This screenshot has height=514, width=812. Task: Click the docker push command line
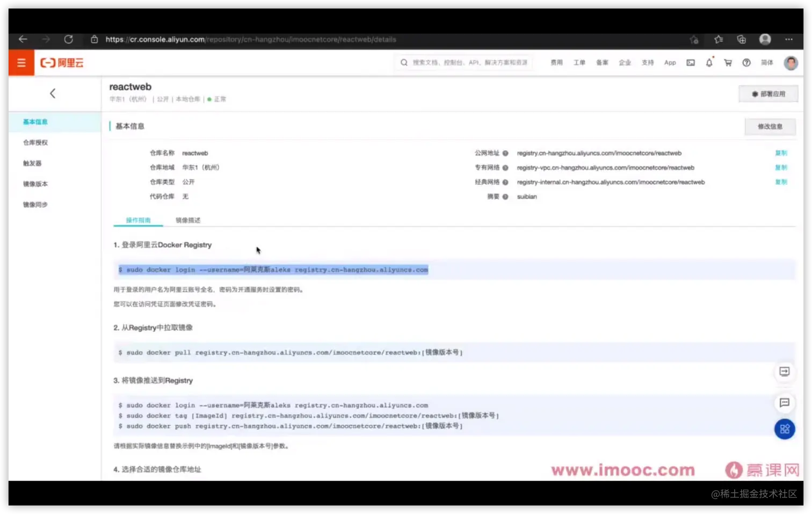pos(291,426)
